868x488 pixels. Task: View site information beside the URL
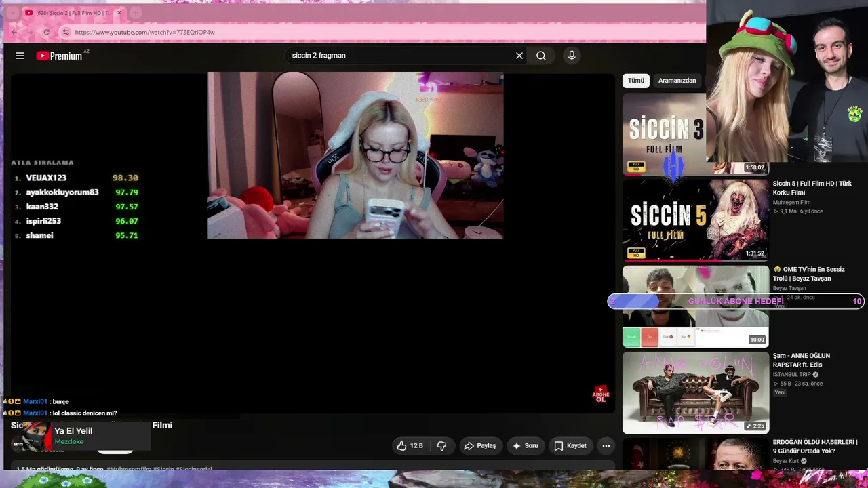point(66,32)
